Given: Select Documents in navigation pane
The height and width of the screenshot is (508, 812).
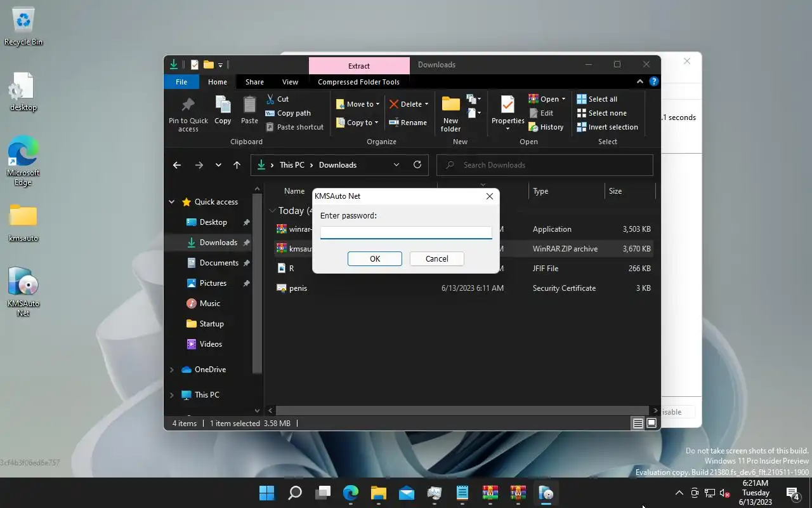Looking at the screenshot, I should pyautogui.click(x=219, y=263).
